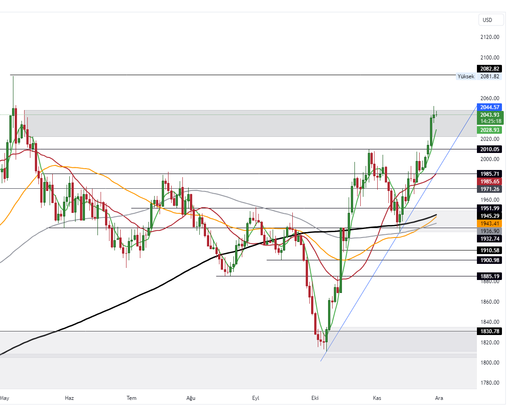Viewport: 510px width, 420px height.
Task: Click the 1900.98 horizontal level label
Action: [x=489, y=260]
